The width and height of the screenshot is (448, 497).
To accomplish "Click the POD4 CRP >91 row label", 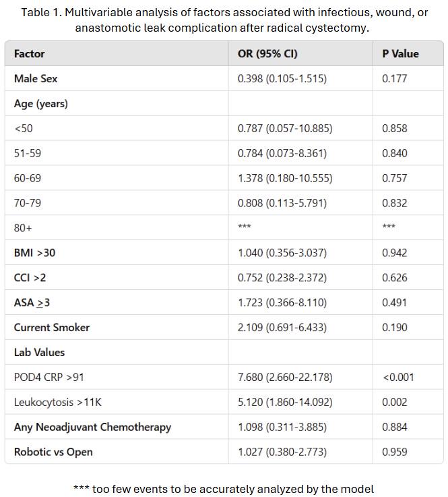I will tap(47, 377).
